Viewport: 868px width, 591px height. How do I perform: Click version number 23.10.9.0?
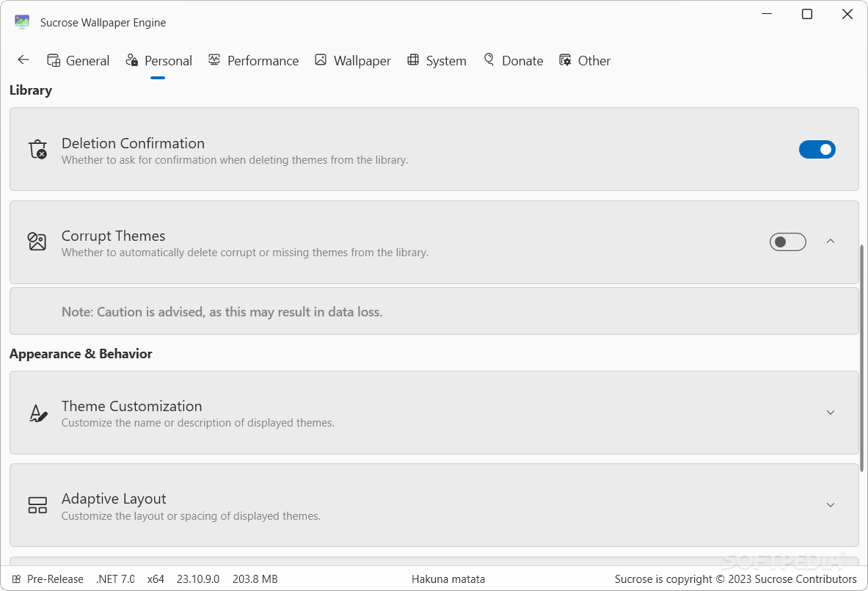198,579
